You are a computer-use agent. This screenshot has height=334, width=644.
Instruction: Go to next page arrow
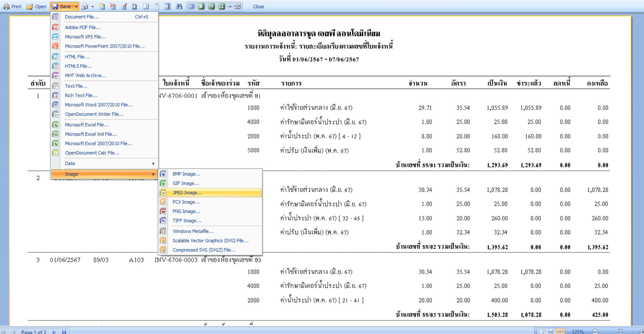pyautogui.click(x=54, y=332)
